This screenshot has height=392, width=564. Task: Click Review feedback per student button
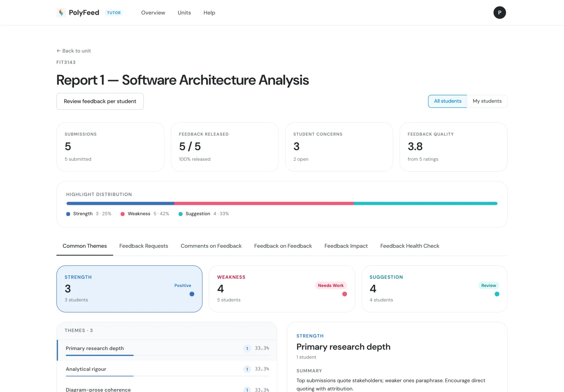pos(100,101)
